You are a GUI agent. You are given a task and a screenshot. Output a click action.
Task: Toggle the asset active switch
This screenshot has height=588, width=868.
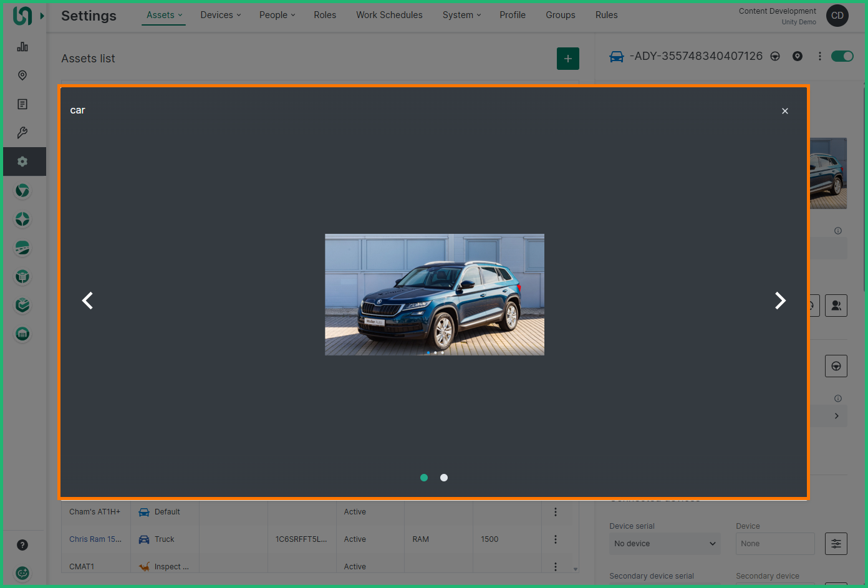[x=842, y=56]
